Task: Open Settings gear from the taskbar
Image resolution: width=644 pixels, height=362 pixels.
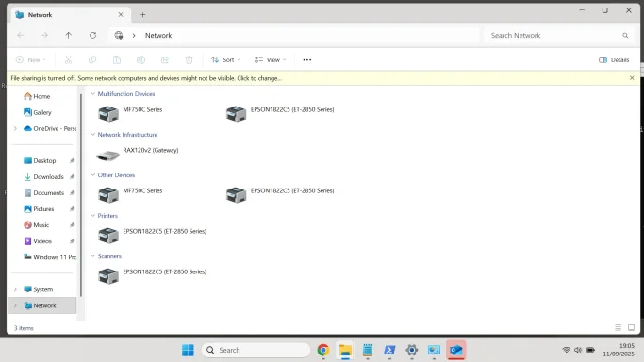Action: [412, 350]
